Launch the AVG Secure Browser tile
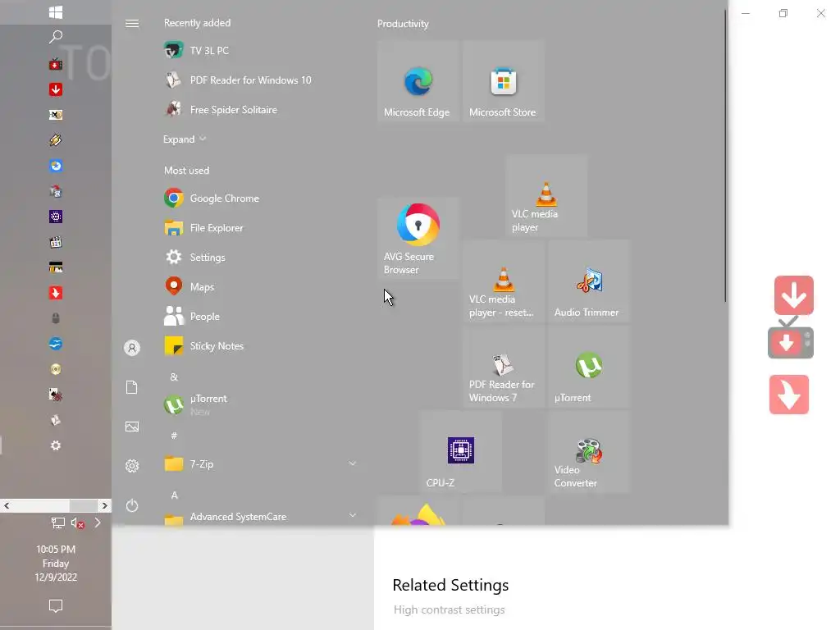840x630 pixels. coord(418,239)
